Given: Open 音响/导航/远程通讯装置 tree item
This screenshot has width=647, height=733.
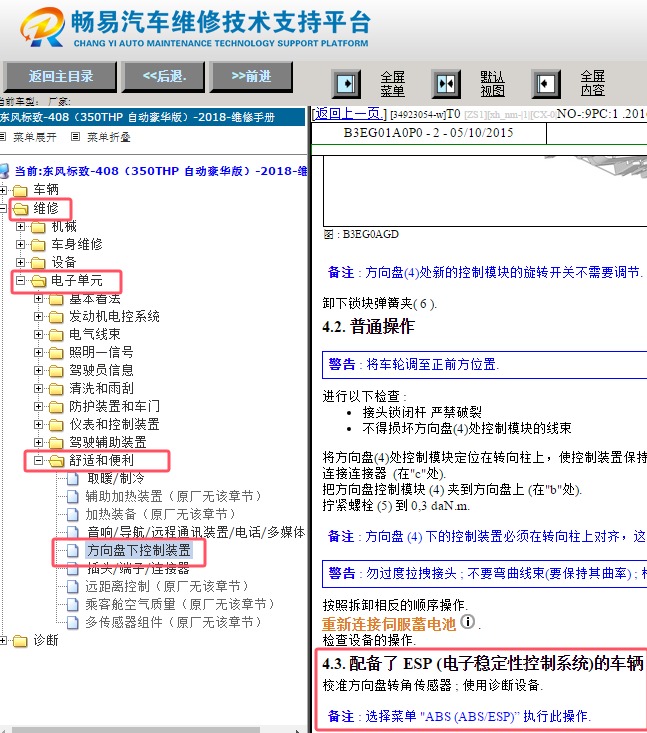Looking at the screenshot, I should coord(196,532).
